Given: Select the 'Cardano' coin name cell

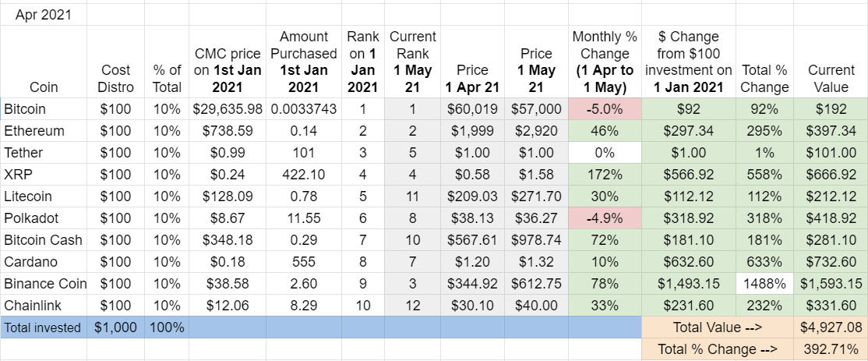Looking at the screenshot, I should [x=44, y=262].
